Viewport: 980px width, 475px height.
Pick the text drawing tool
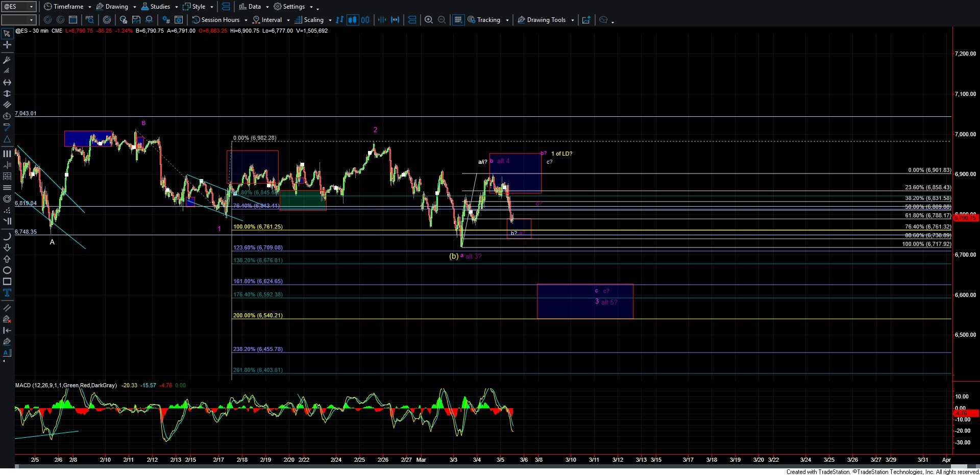(x=7, y=293)
